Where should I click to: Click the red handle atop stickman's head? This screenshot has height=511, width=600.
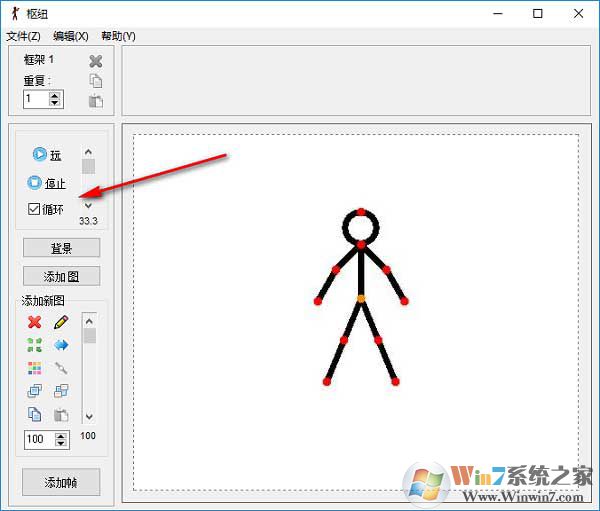[x=361, y=212]
